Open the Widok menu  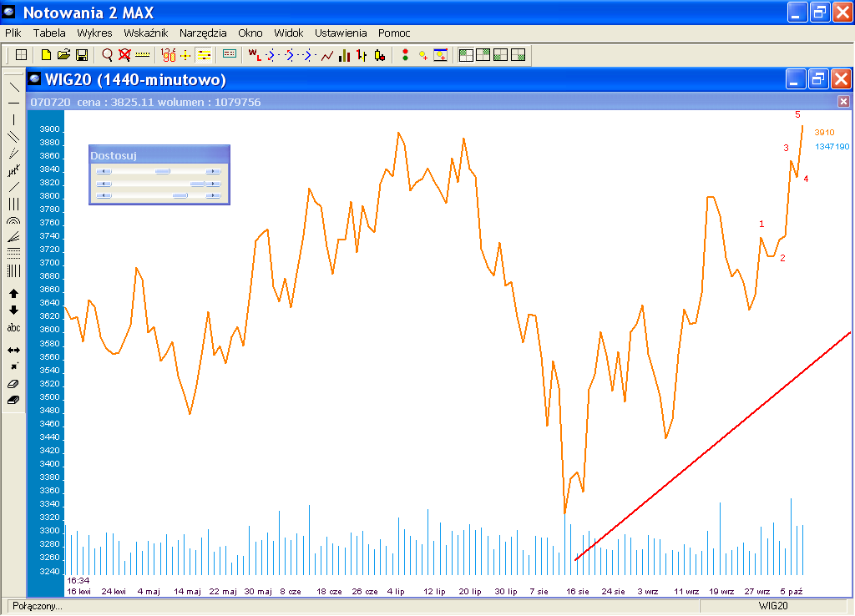click(288, 33)
